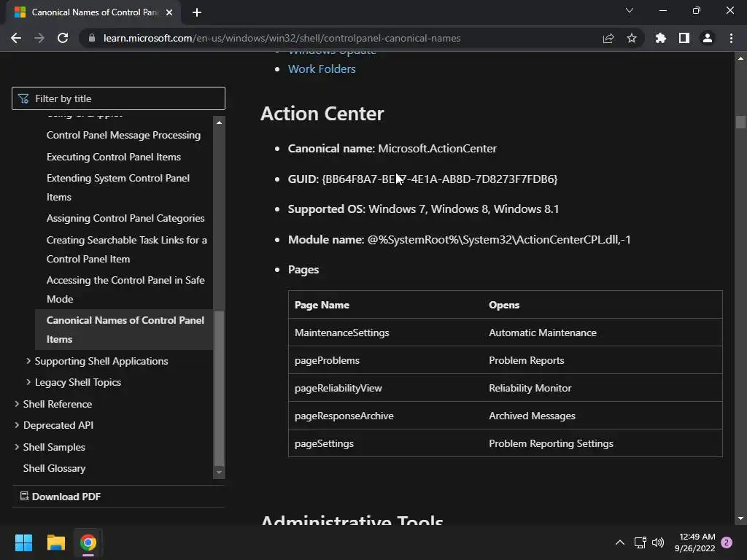Click the ActionCenterCPL.dll module name text
Image resolution: width=747 pixels, height=560 pixels.
[x=499, y=239]
